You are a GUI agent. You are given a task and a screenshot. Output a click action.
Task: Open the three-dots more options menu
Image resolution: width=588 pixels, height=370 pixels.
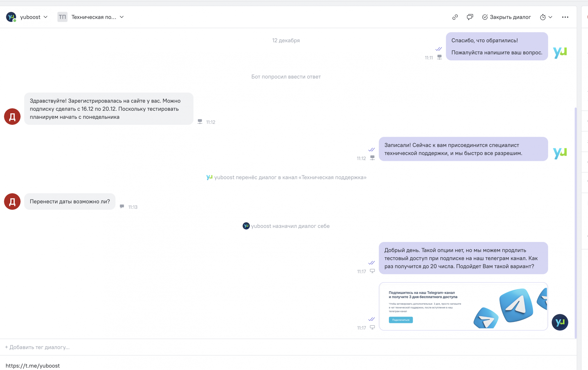565,17
